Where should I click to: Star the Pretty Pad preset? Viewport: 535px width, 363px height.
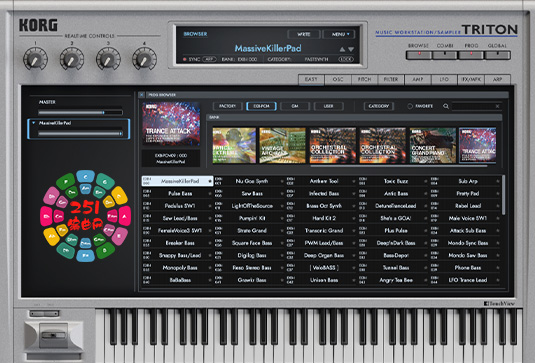coord(498,193)
